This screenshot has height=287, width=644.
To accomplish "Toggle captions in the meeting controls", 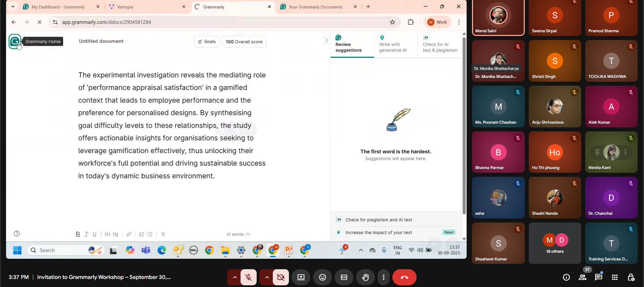I will pos(344,277).
